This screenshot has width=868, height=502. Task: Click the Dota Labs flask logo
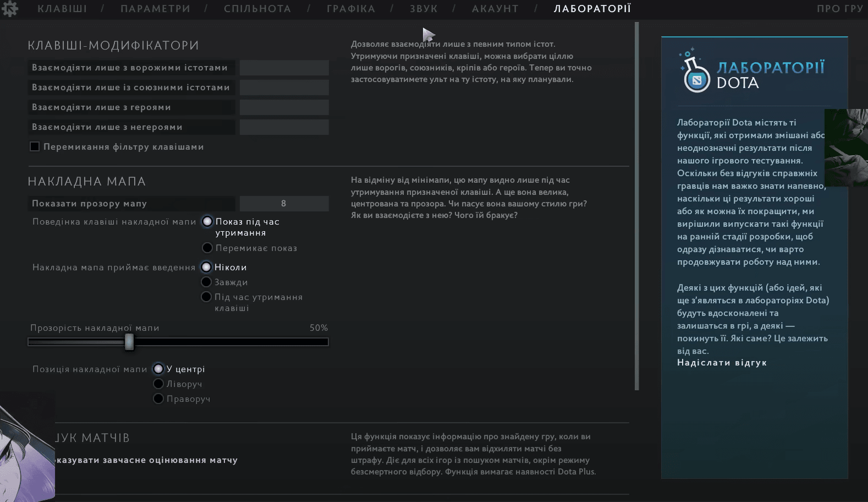695,70
